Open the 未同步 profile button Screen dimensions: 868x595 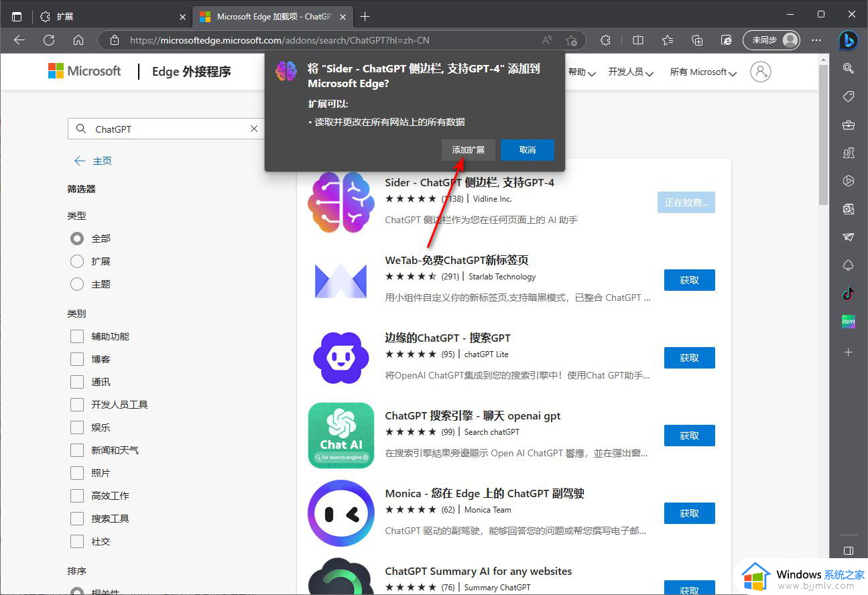(x=772, y=40)
